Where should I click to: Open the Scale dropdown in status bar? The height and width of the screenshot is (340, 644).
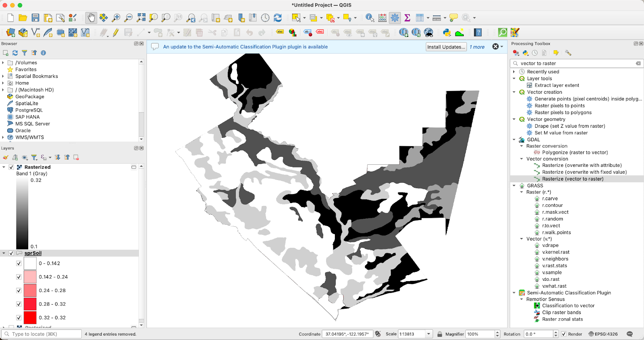pos(429,334)
